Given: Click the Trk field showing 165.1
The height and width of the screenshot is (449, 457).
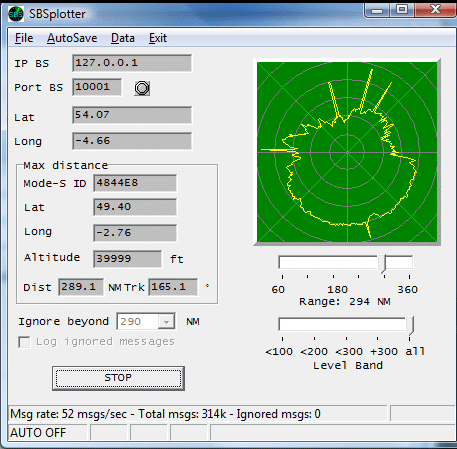Looking at the screenshot, I should [x=173, y=287].
